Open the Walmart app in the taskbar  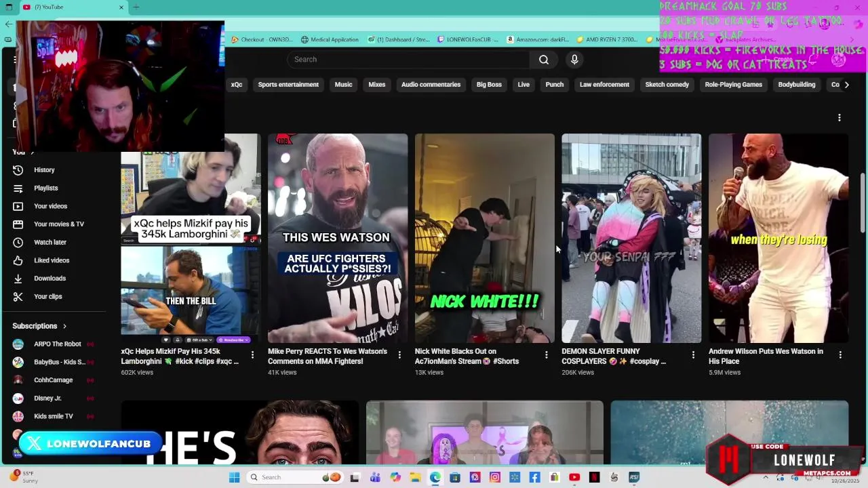click(x=515, y=477)
